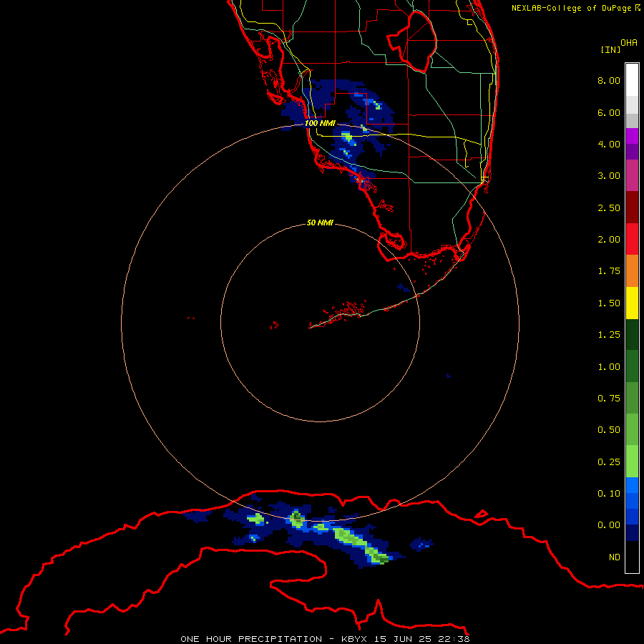644x644 pixels.
Task: Select the bright red swatch beside 2.00
Action: coord(632,240)
